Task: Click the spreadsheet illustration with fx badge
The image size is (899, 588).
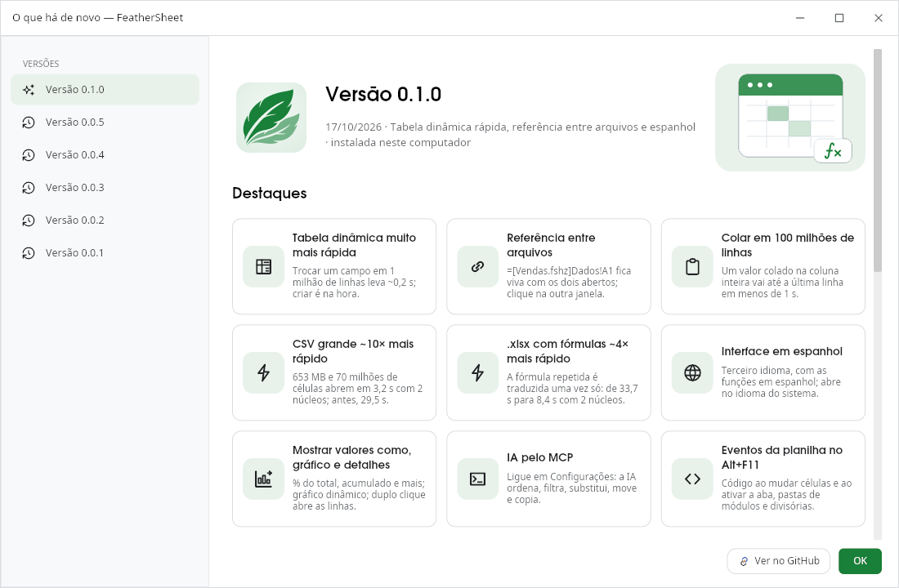Action: (x=790, y=118)
